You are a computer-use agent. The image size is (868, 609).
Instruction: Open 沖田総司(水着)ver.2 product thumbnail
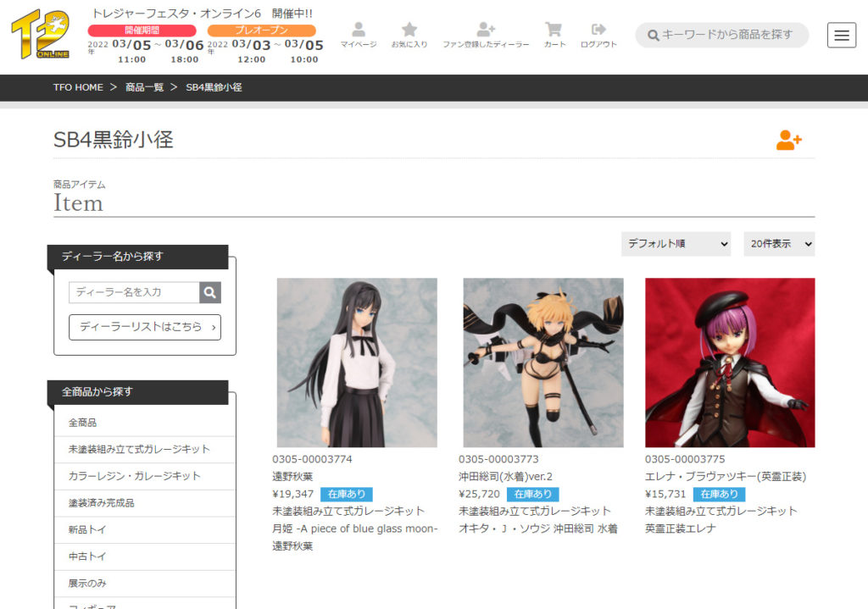pyautogui.click(x=542, y=363)
